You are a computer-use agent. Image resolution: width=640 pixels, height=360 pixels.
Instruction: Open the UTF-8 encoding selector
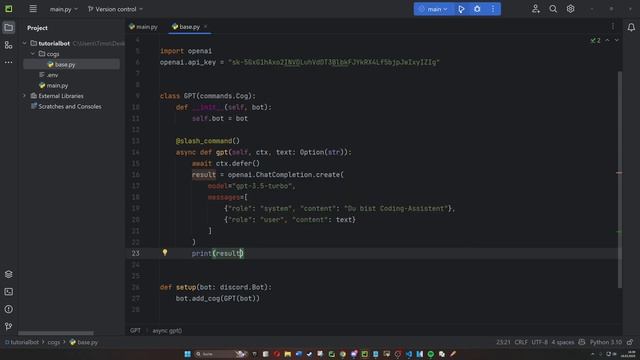tap(539, 342)
